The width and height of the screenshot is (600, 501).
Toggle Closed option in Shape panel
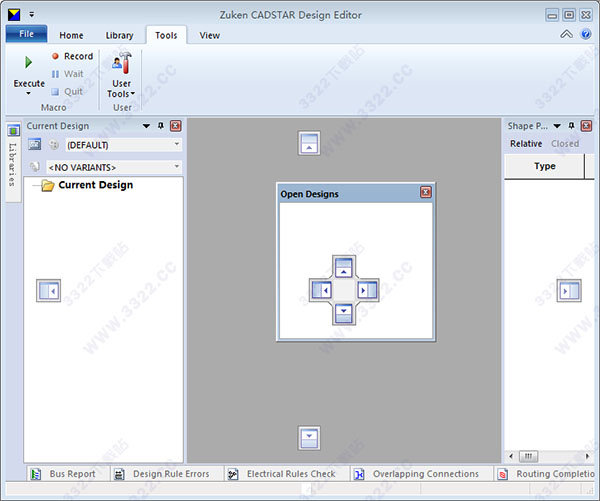point(565,144)
